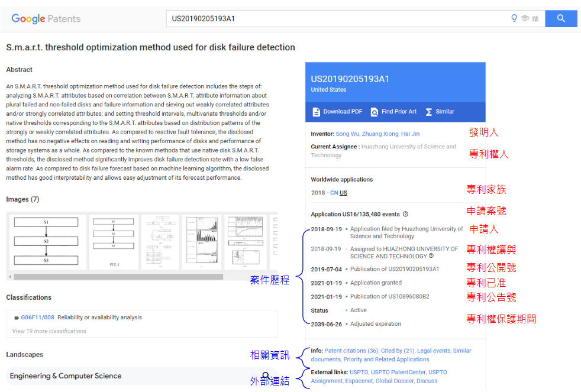This screenshot has width=581, height=392.
Task: Open Patent citations (36) link
Action: pos(351,351)
